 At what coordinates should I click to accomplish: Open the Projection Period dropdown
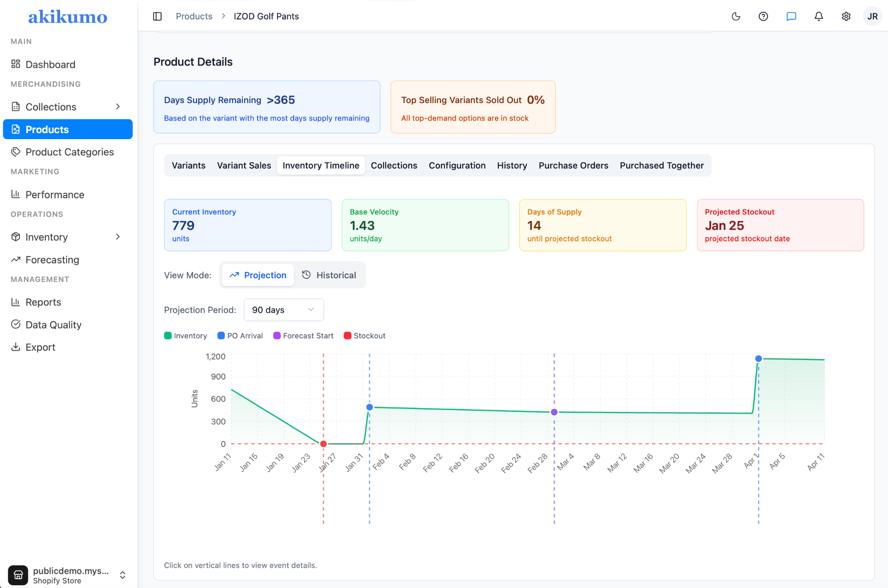coord(284,310)
